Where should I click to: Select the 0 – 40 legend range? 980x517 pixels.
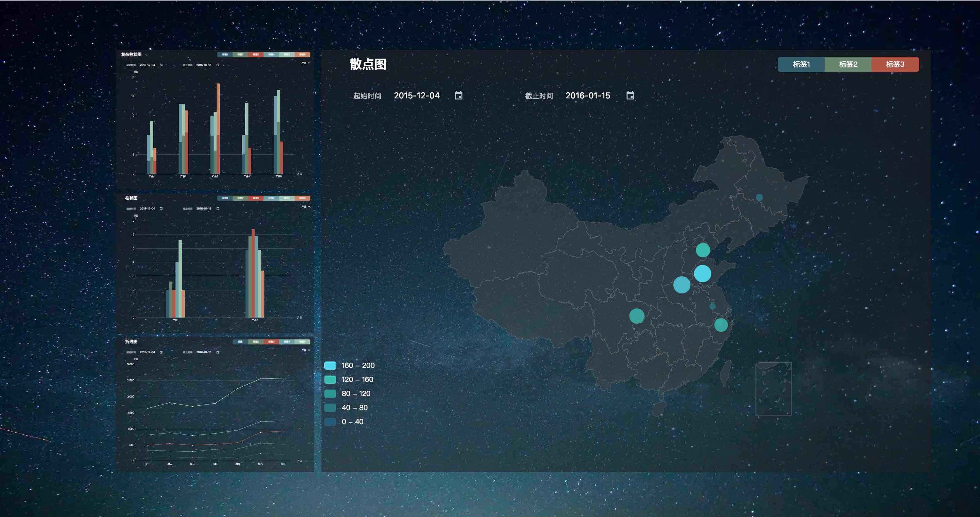(x=344, y=422)
